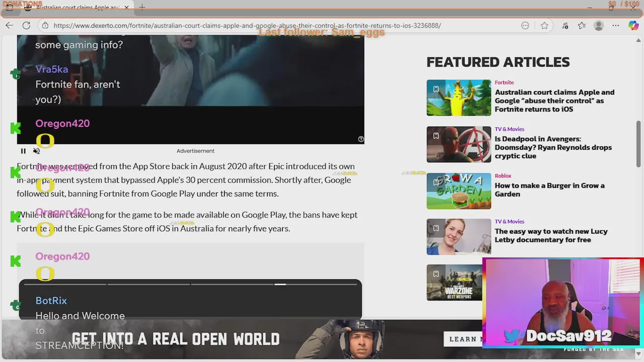Bookmark the Australian court Fortnite article
Screen dimensions: 644x362
point(436,89)
